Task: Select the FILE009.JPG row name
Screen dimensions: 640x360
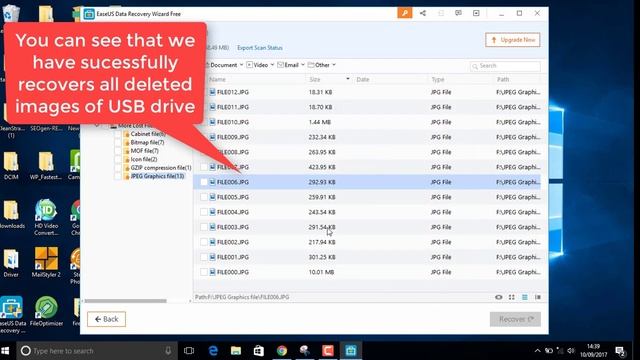Action: point(233,137)
